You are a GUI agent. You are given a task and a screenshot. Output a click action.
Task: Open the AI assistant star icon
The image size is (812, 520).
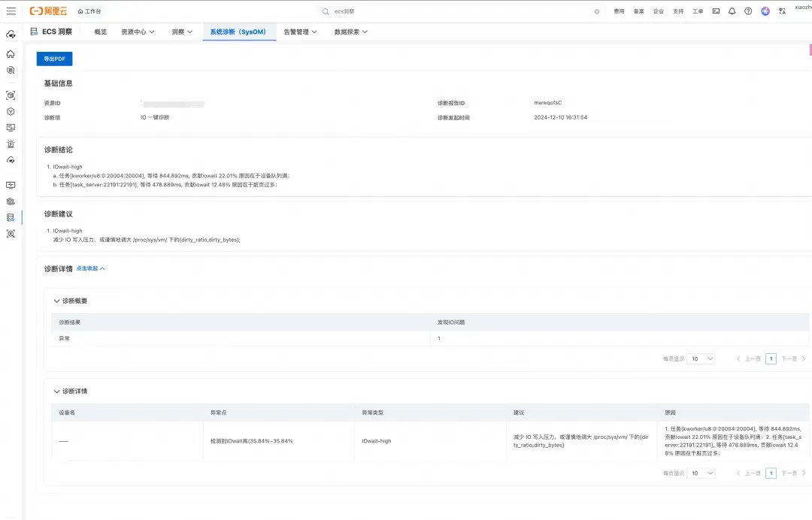(765, 11)
